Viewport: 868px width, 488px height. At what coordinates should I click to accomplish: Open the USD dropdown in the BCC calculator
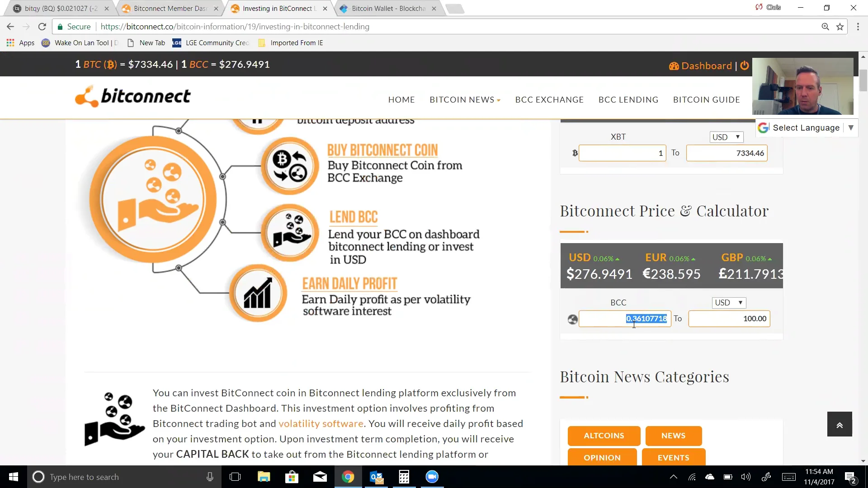[x=728, y=303]
